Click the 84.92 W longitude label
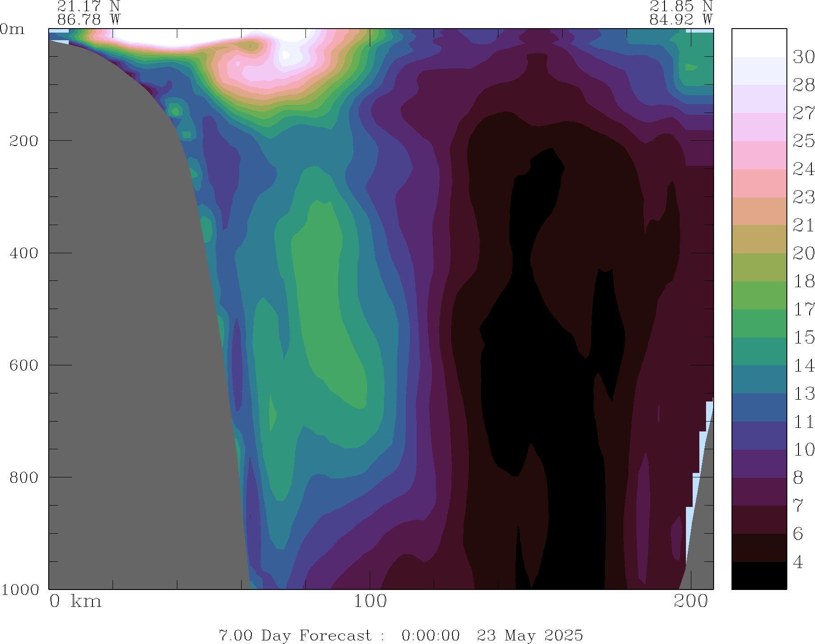Viewport: 815px width, 644px height. (x=681, y=20)
